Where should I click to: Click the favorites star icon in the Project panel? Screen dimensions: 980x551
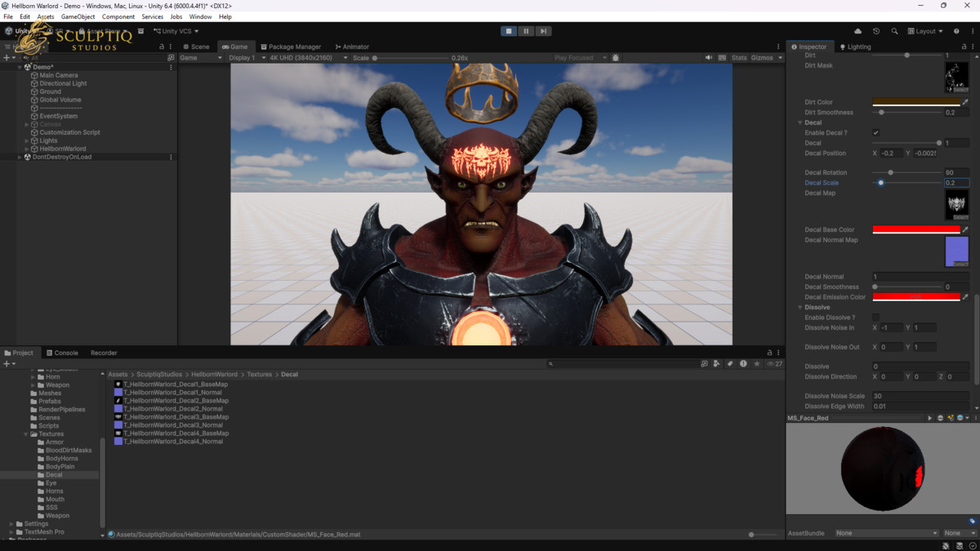[757, 363]
